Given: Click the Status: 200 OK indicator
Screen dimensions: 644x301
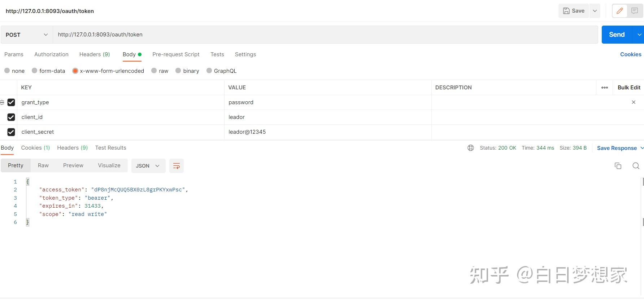Looking at the screenshot, I should click(x=498, y=148).
